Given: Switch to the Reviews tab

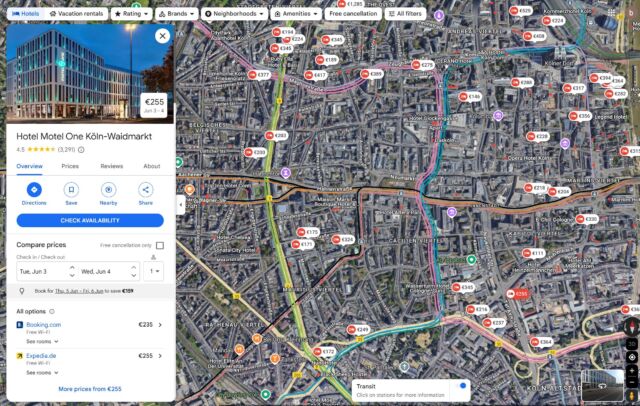Looking at the screenshot, I should click(x=111, y=166).
